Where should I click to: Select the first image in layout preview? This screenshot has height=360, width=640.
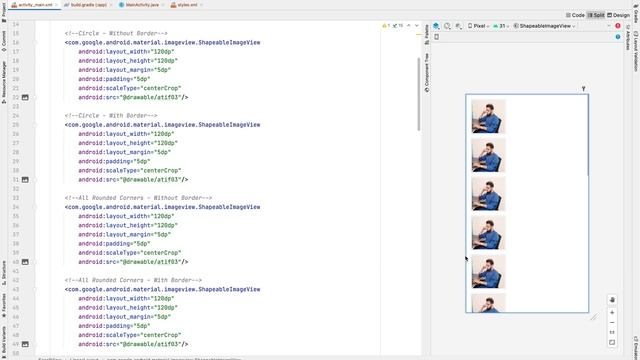click(488, 117)
